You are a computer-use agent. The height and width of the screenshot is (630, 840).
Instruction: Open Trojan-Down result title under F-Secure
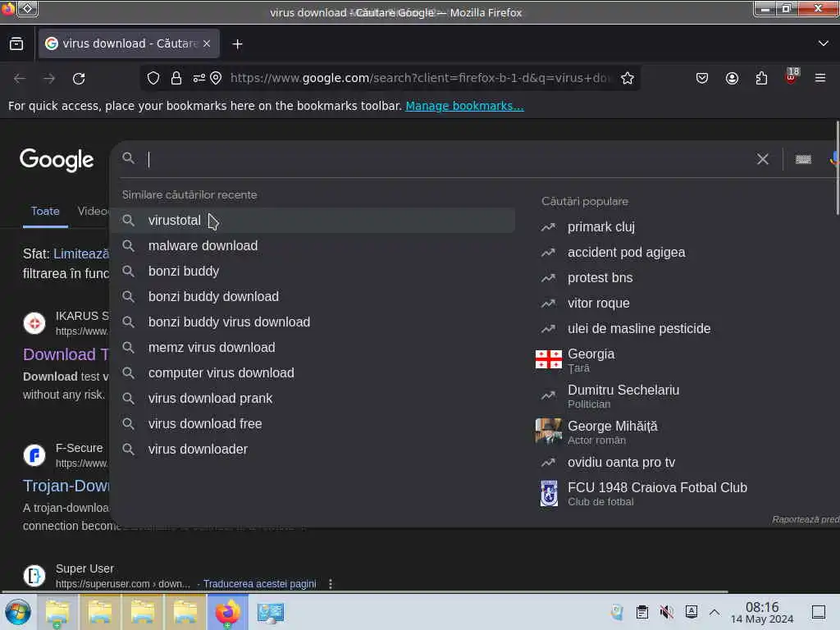(x=66, y=486)
